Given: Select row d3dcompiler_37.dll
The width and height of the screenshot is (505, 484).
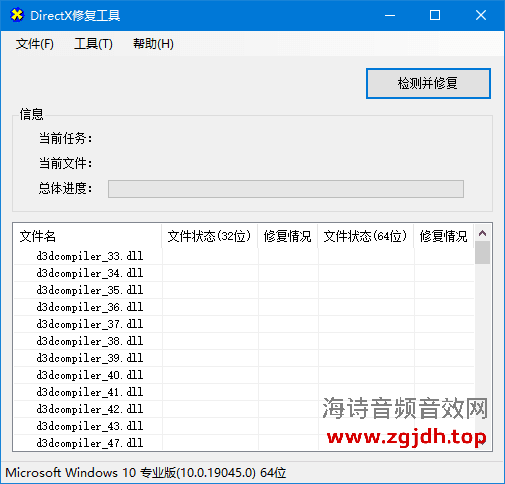Looking at the screenshot, I should point(244,324).
